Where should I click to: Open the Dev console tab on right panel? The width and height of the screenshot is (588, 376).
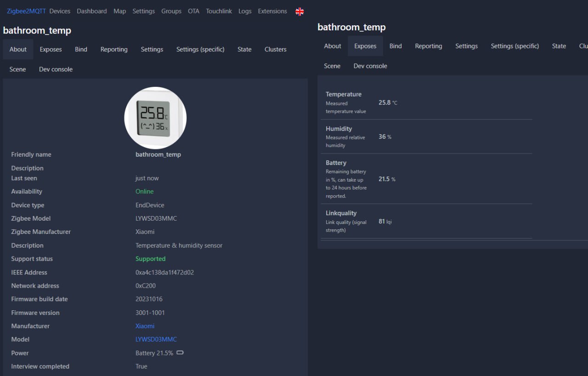[x=370, y=66]
